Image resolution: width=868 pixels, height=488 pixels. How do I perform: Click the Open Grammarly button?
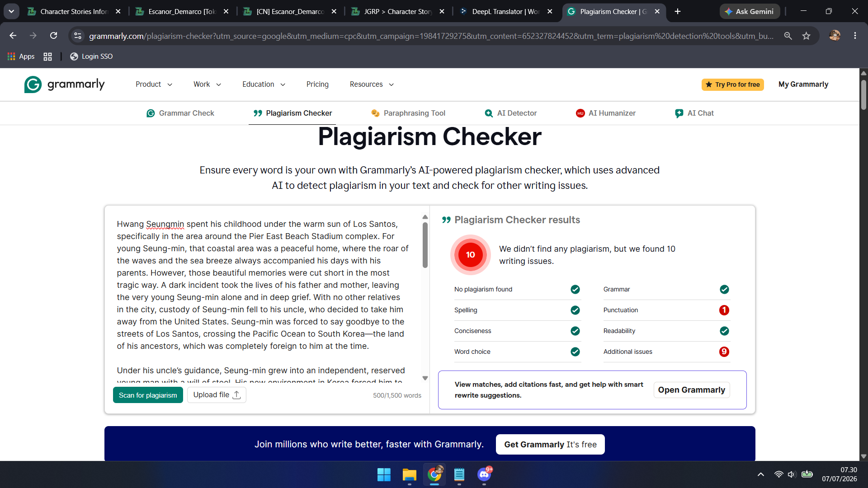691,390
